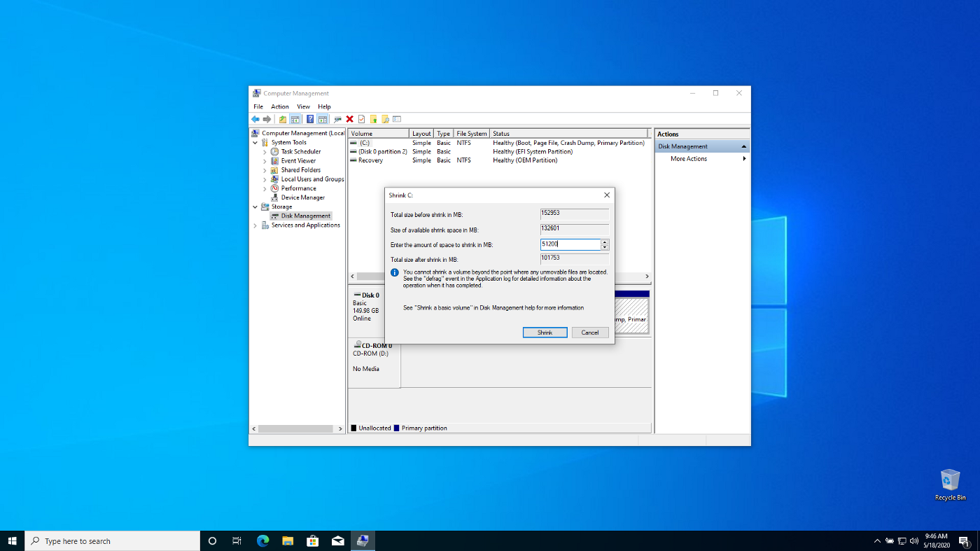
Task: Click the shrink amount input field
Action: (570, 244)
